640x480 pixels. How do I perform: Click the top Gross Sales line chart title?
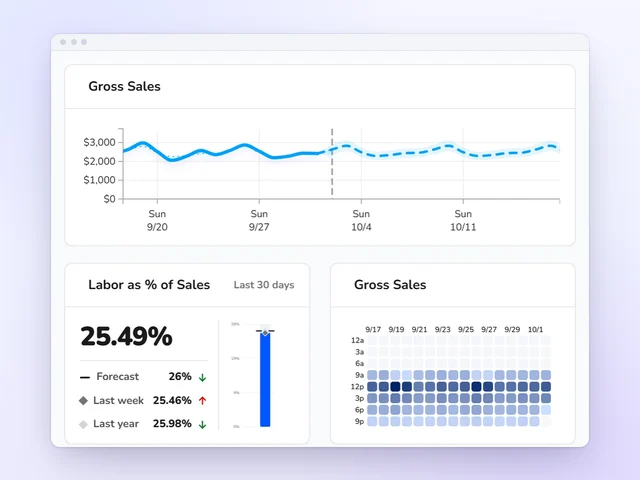[124, 87]
